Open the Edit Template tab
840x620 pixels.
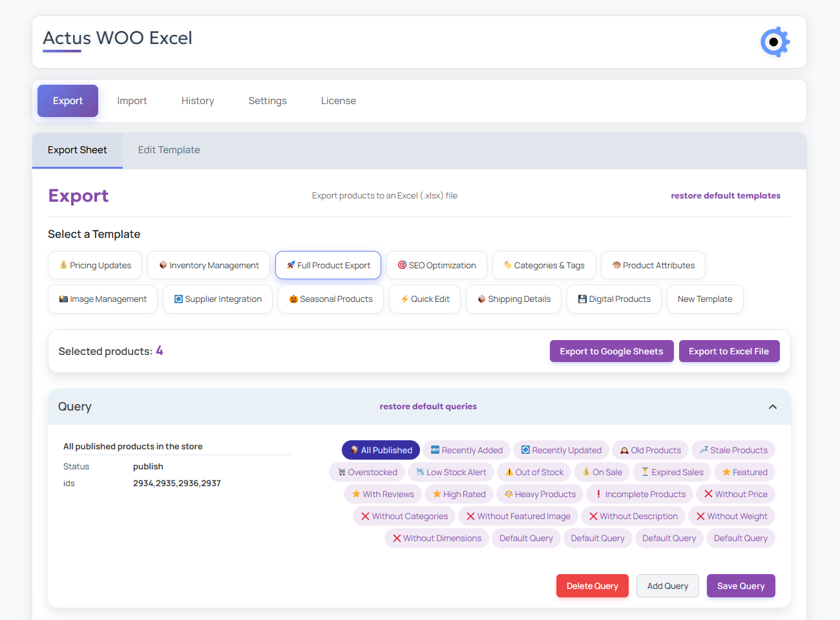pyautogui.click(x=169, y=149)
